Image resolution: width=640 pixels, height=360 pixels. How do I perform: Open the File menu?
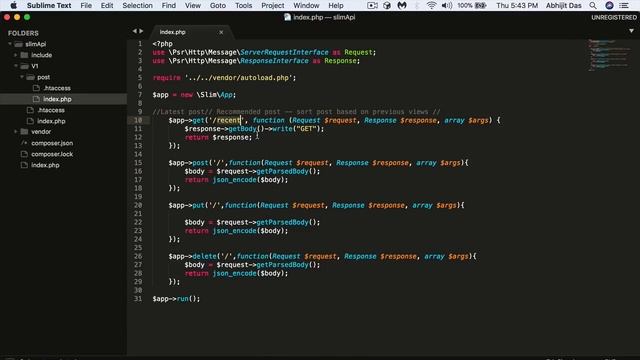point(86,5)
